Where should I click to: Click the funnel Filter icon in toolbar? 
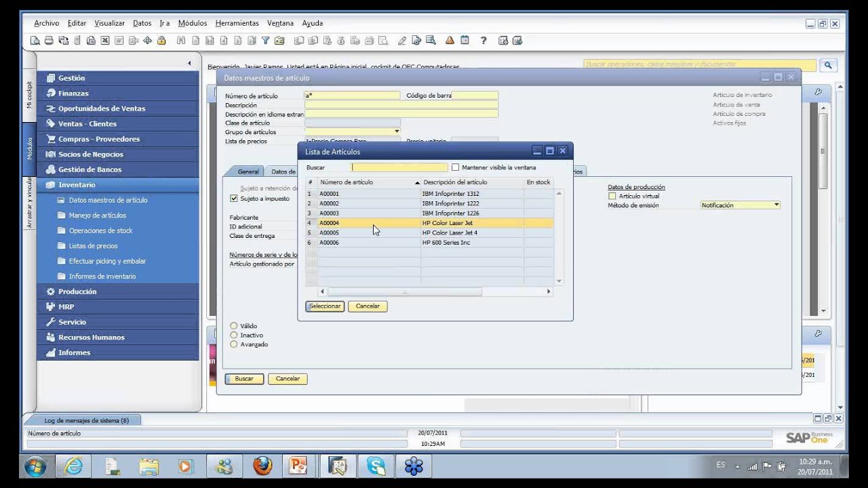266,41
